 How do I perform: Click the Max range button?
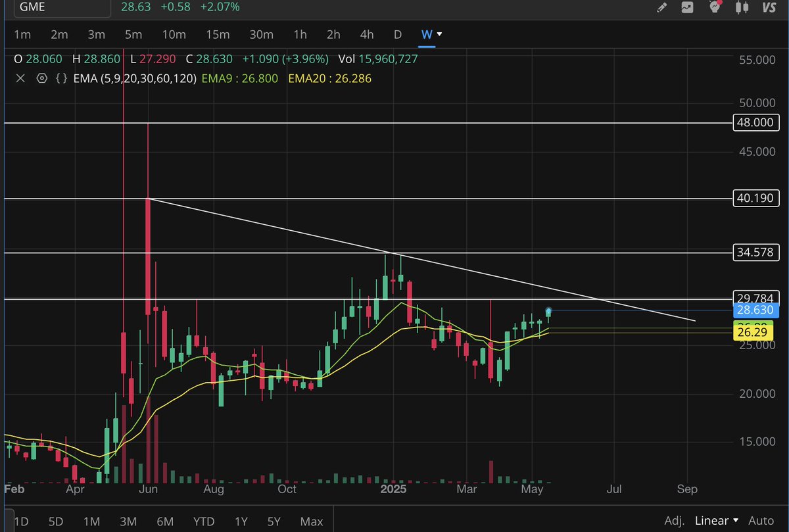[311, 520]
